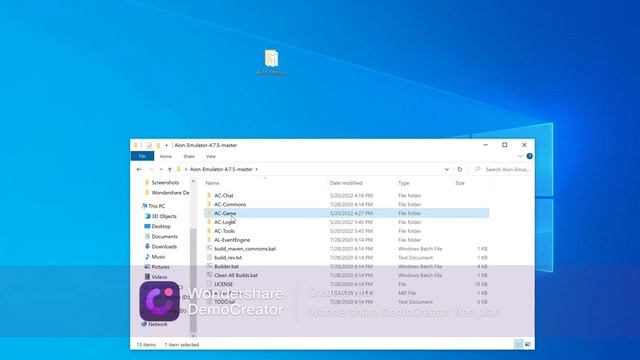Viewport: 640px width, 360px height.
Task: Switch to the Home ribbon tab
Action: coord(166,156)
